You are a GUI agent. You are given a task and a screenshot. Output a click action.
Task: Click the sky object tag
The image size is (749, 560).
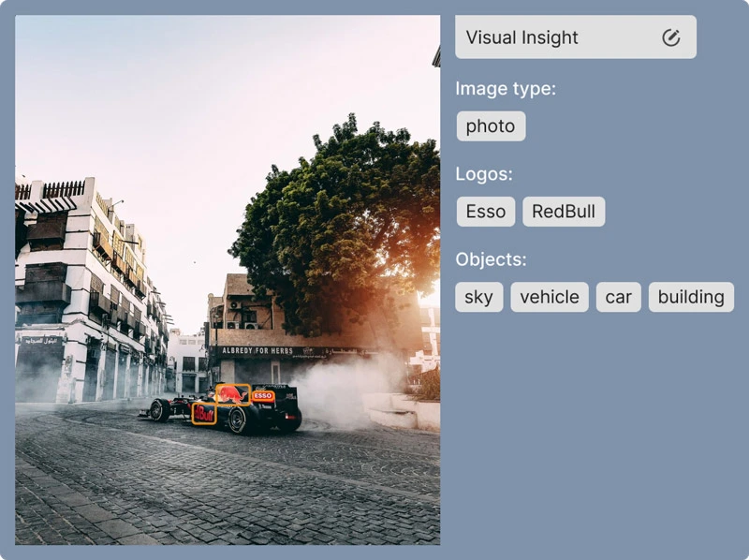tap(478, 297)
